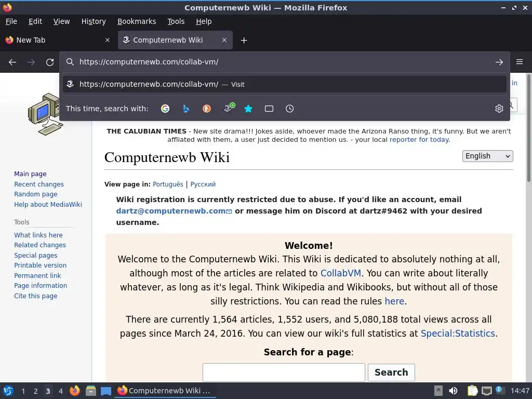Viewport: 532px width, 399px height.
Task: Click the go arrow in the address bar
Action: 499,62
